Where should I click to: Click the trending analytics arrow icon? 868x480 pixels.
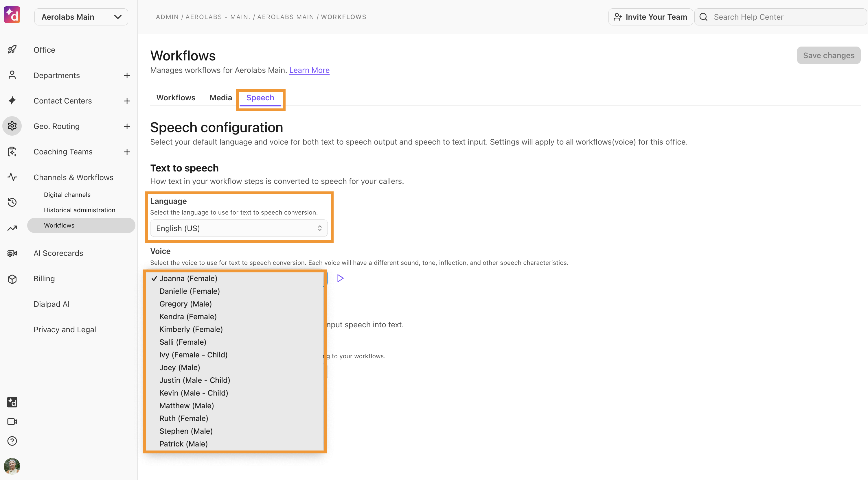(12, 228)
